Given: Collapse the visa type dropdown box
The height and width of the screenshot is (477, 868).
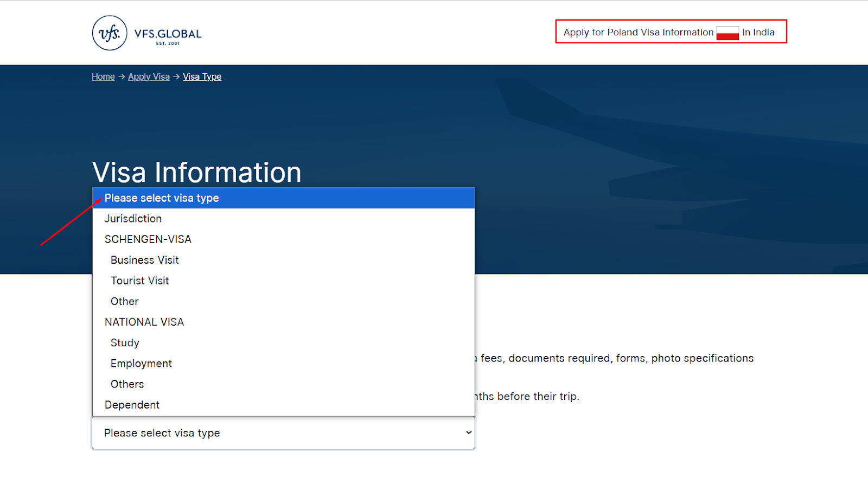Looking at the screenshot, I should [x=284, y=433].
